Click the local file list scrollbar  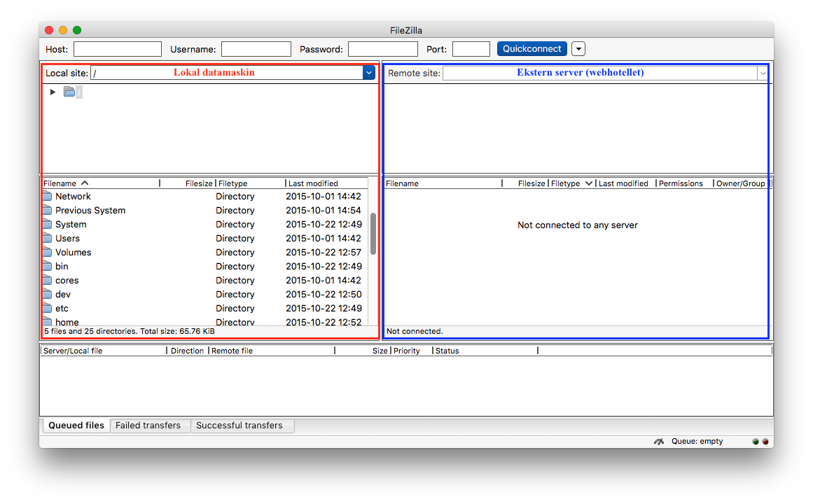(x=373, y=234)
